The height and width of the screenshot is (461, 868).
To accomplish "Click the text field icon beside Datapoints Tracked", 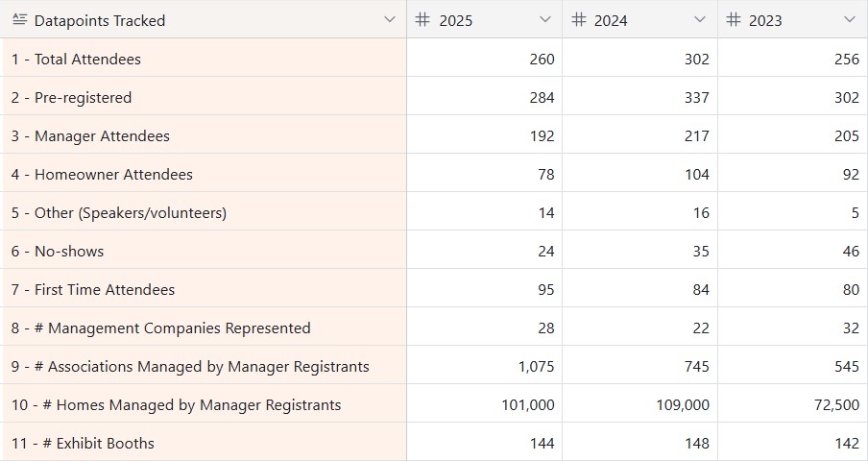I will tap(20, 20).
